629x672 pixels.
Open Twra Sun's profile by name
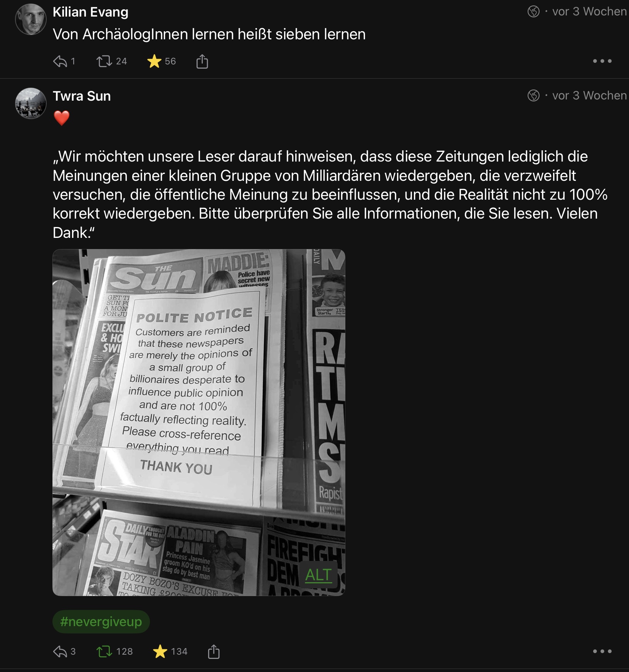coord(82,96)
